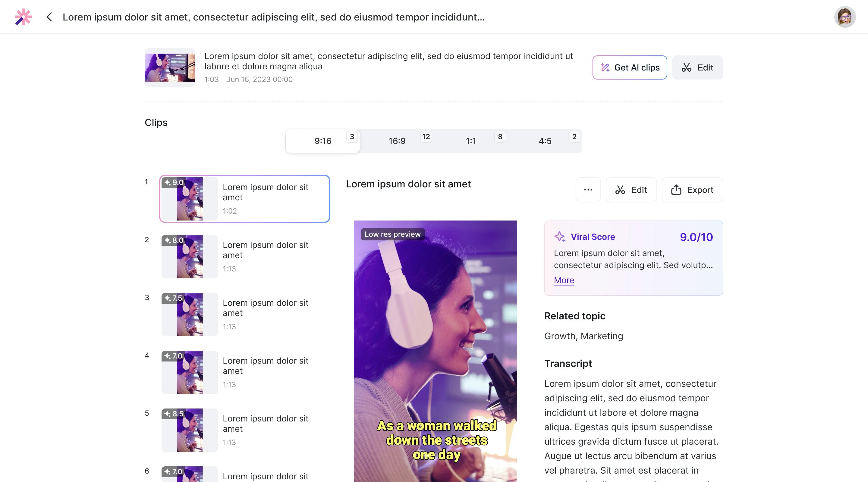Click the source video thumbnail at top
Image resolution: width=868 pixels, height=482 pixels.
click(169, 67)
